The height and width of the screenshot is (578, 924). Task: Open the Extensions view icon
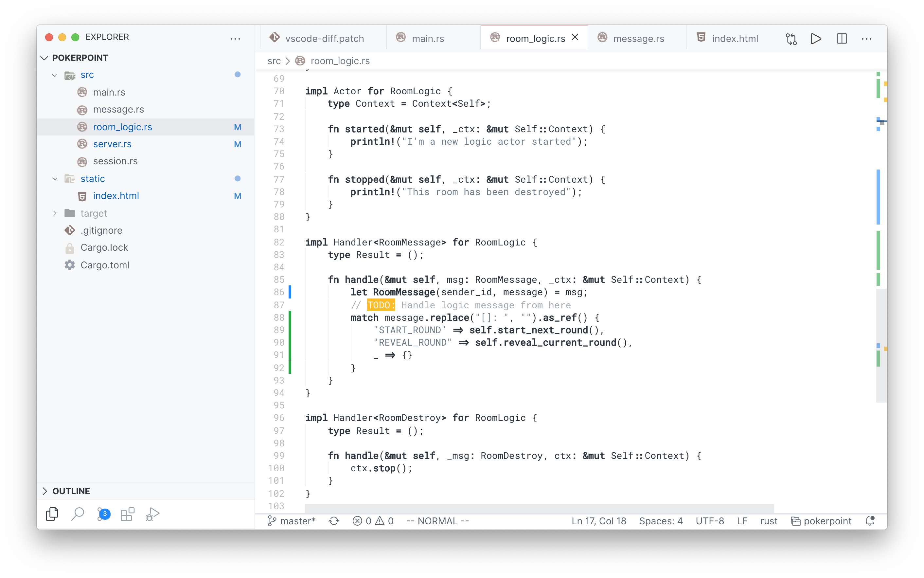pyautogui.click(x=127, y=514)
